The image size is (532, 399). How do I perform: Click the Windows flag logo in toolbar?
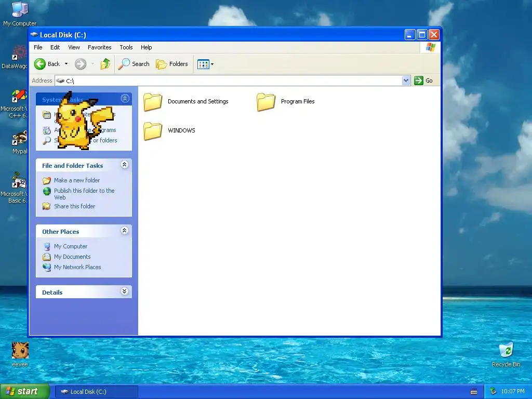click(x=430, y=47)
